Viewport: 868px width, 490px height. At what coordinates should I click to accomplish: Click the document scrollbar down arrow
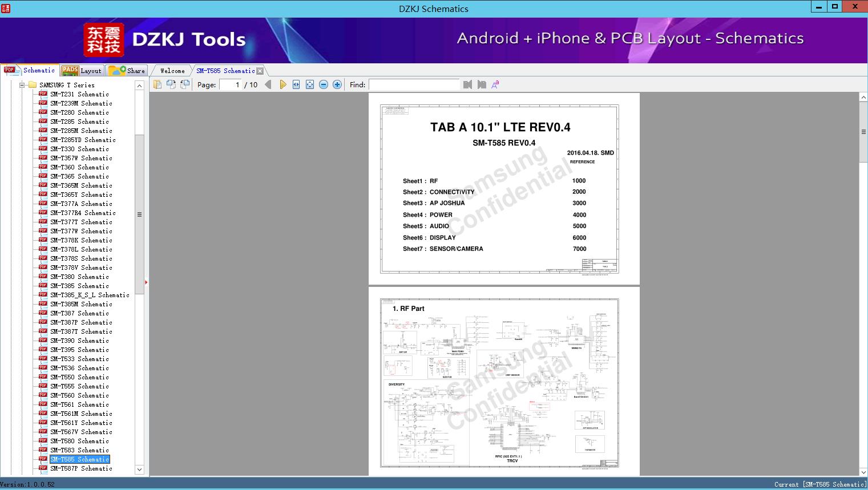pyautogui.click(x=863, y=472)
